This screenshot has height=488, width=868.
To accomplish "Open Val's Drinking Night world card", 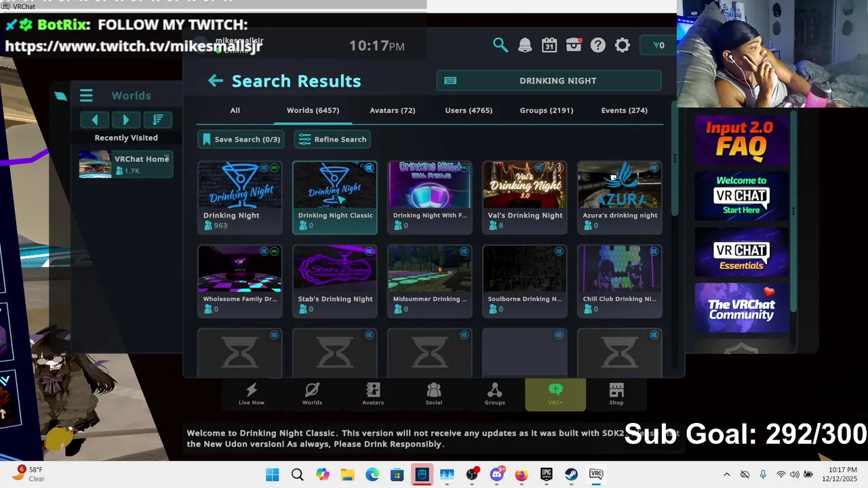I will tap(525, 197).
